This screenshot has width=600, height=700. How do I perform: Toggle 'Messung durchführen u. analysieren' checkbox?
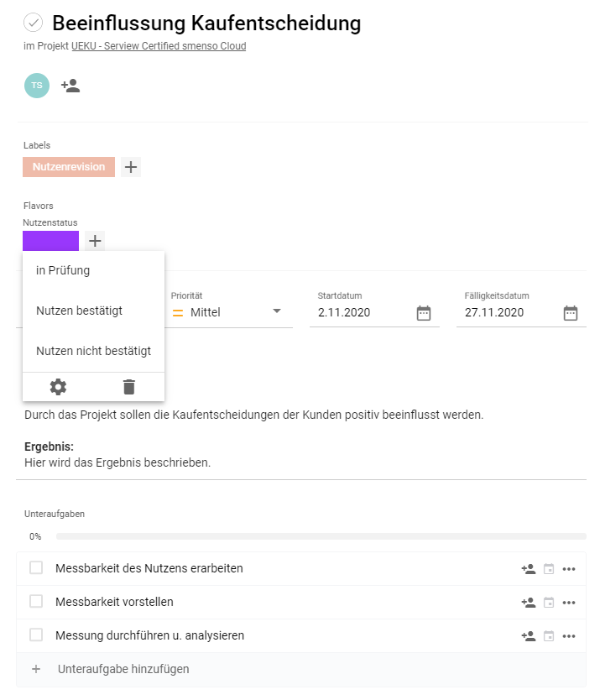point(36,635)
